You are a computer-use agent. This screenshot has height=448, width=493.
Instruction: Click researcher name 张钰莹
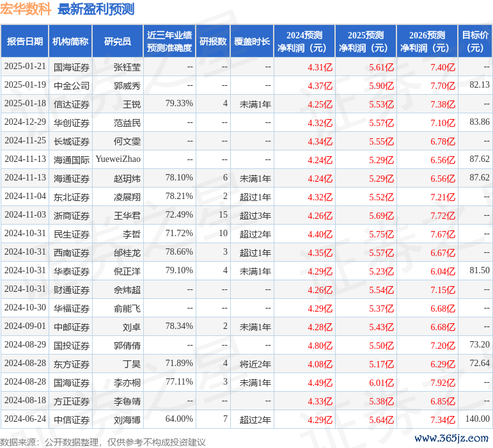click(127, 67)
